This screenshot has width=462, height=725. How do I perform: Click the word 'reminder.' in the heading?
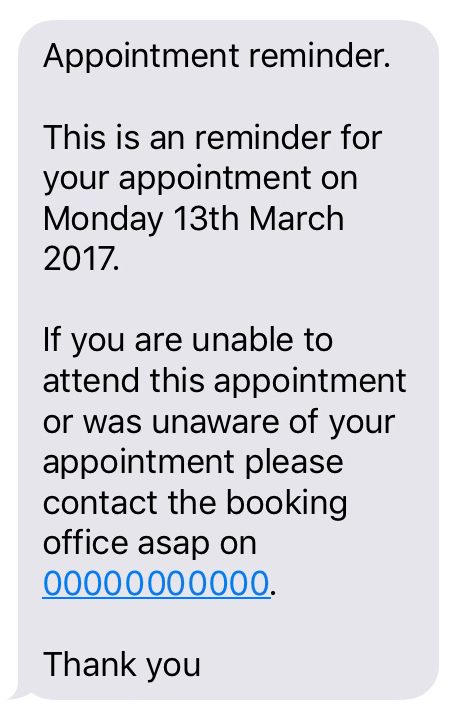point(320,56)
